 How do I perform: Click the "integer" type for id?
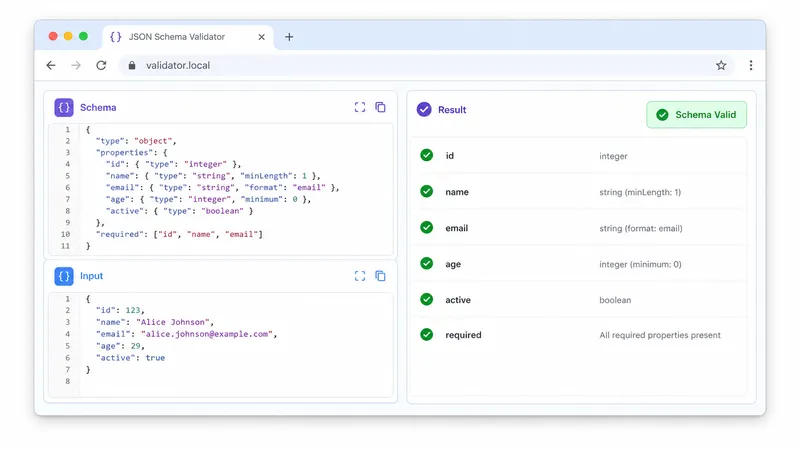[x=613, y=156]
